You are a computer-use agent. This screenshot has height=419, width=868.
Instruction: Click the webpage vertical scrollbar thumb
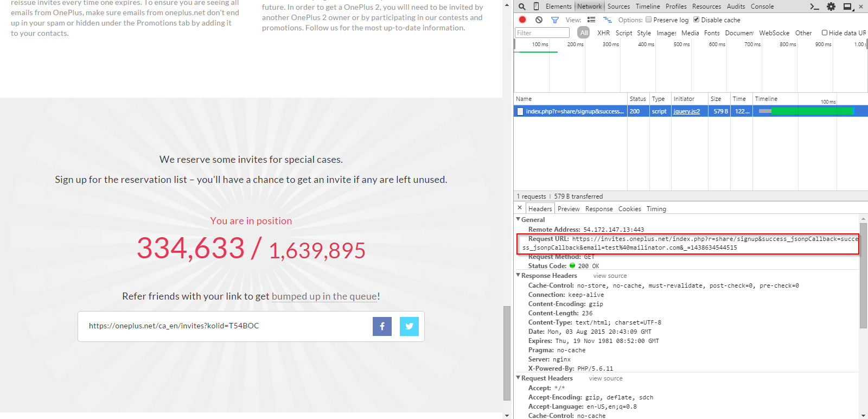[x=507, y=353]
